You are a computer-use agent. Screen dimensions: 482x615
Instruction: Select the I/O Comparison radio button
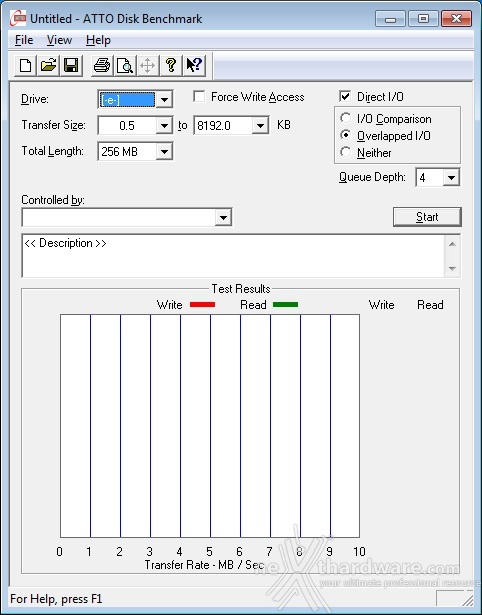346,118
